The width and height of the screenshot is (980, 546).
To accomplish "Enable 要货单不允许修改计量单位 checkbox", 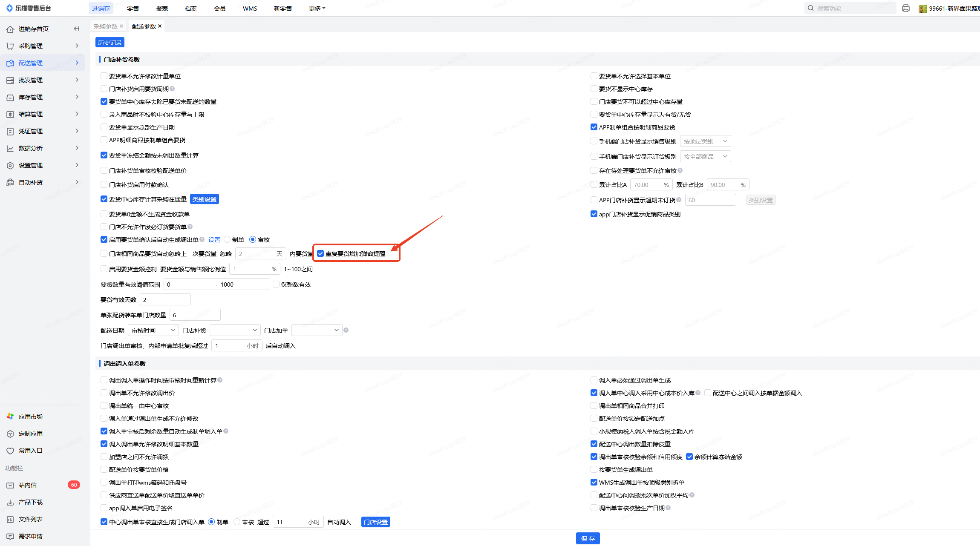I will click(104, 76).
